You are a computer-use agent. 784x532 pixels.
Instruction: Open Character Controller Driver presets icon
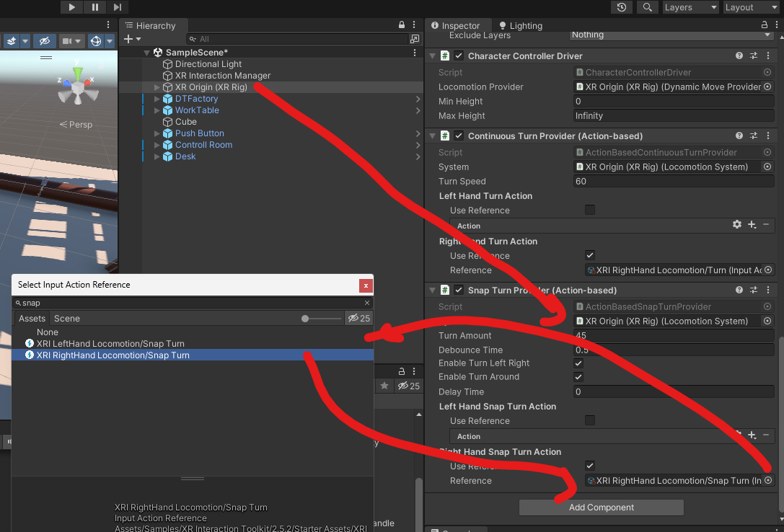754,56
